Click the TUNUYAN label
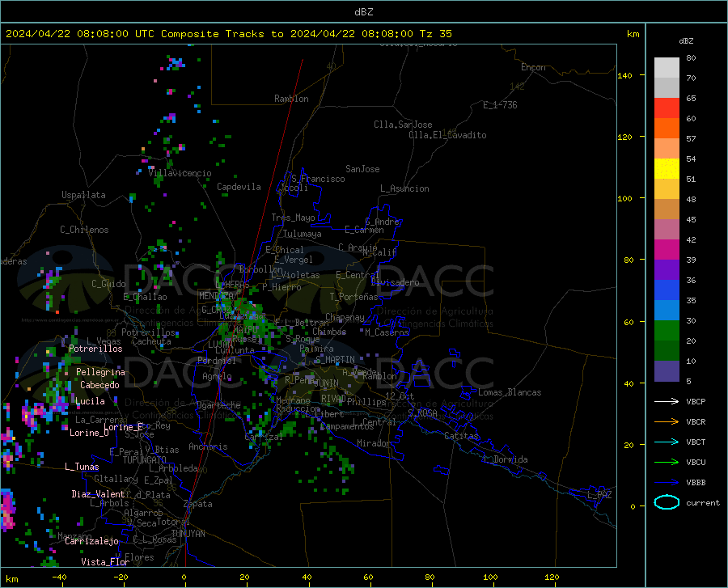This screenshot has width=728, height=588. [188, 534]
